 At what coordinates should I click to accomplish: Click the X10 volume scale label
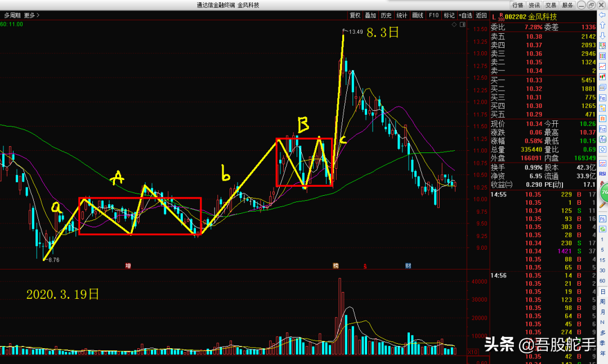[x=473, y=352]
